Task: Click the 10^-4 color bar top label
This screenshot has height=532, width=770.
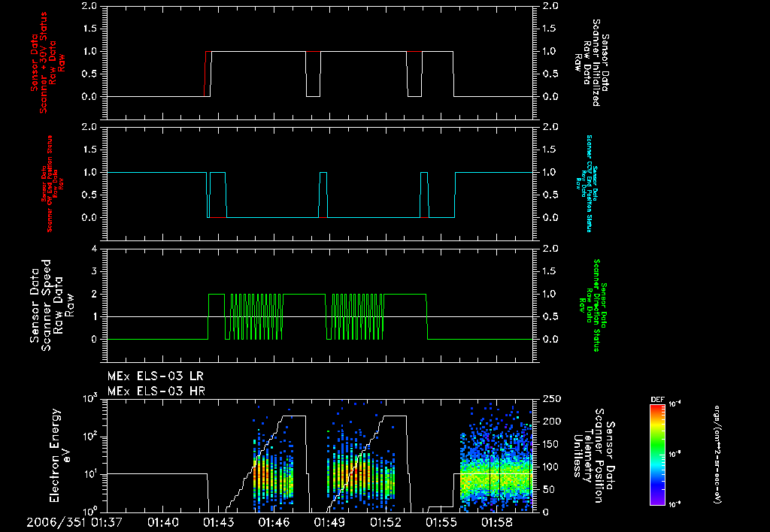Action: pos(675,404)
